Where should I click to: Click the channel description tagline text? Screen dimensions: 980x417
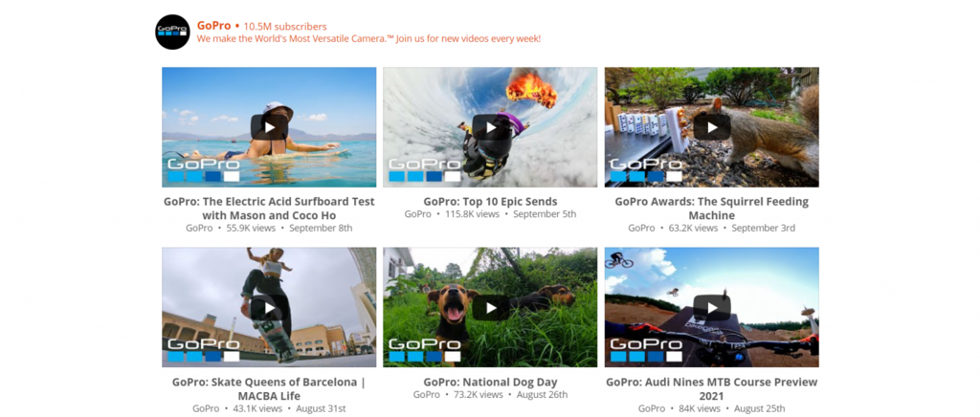tap(368, 38)
